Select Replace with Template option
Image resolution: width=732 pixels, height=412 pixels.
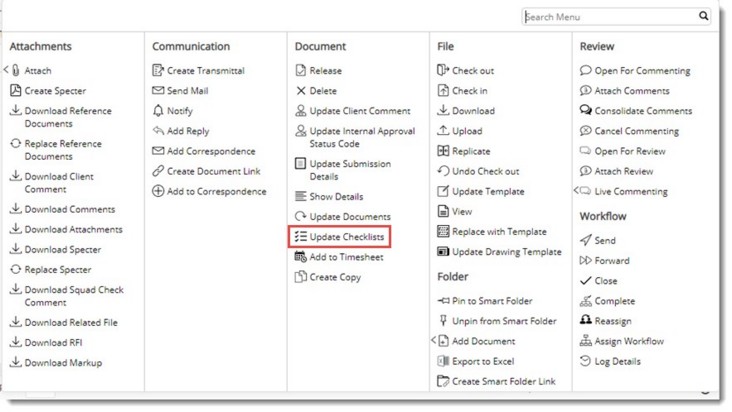[x=499, y=231]
